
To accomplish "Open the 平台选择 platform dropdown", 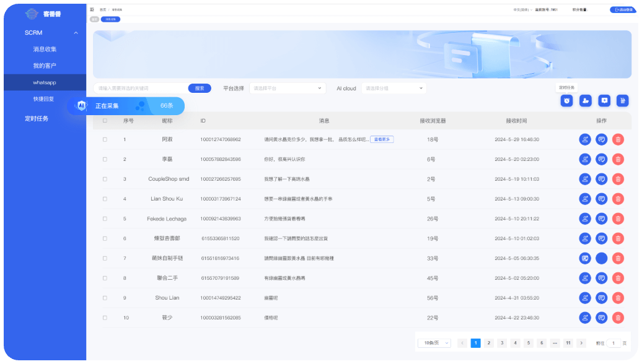I will (288, 89).
